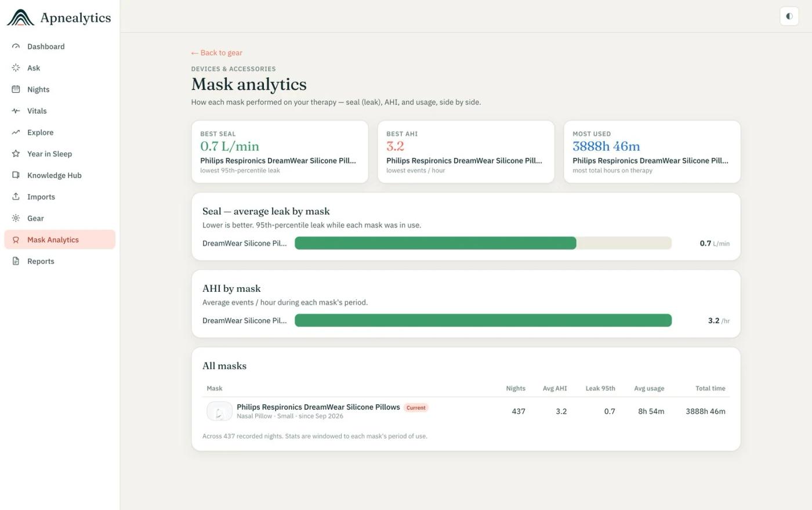
Task: Click the Vitals pulse icon
Action: tap(16, 111)
